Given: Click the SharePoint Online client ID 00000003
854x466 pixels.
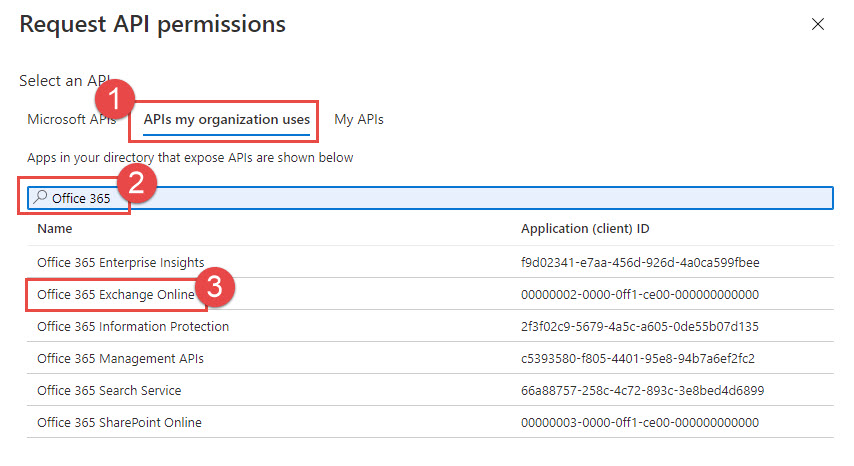Looking at the screenshot, I should point(640,422).
